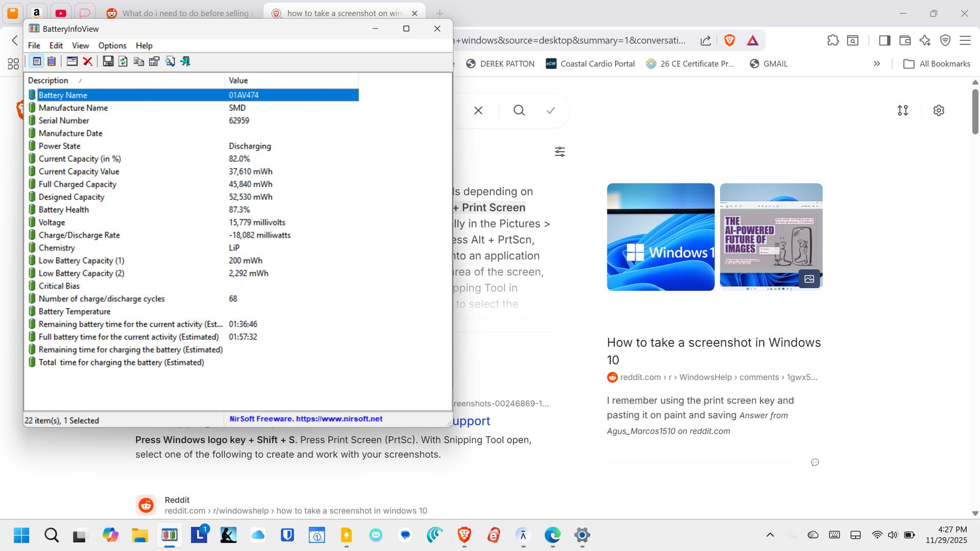Screen dimensions: 980x551
Task: Click the NirSoft Freeware website link
Action: pos(306,419)
